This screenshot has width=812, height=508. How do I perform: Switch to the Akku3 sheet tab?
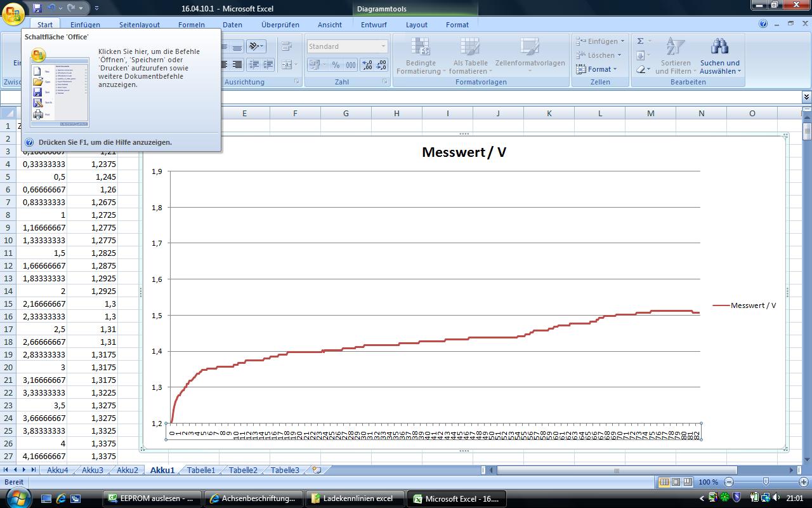tap(92, 471)
